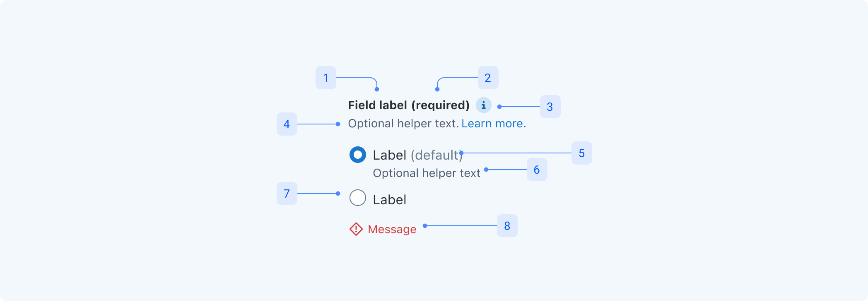The image size is (868, 301).
Task: Click annotation badge number 8
Action: 507,226
